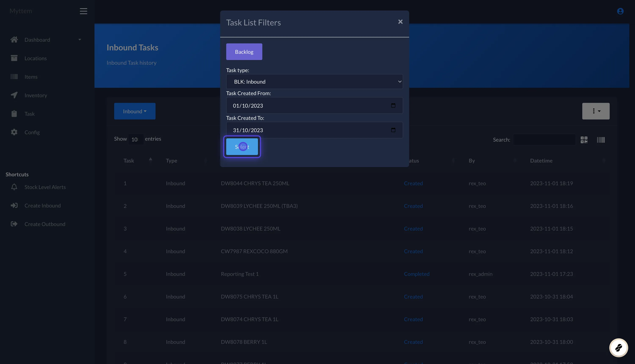Open Inventory in the sidebar
The height and width of the screenshot is (364, 635).
click(x=36, y=95)
